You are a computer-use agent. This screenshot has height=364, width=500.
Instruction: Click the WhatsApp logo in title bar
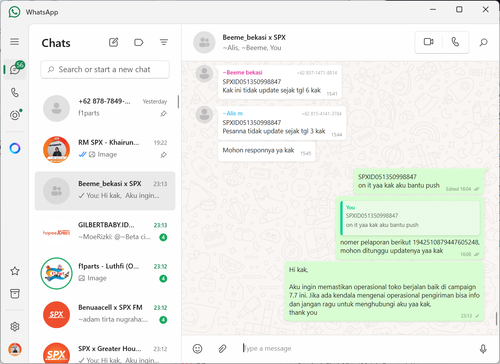[x=14, y=12]
